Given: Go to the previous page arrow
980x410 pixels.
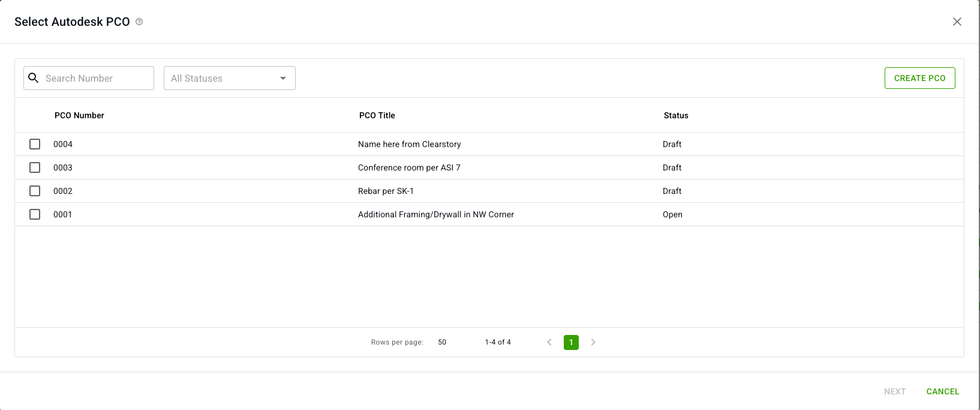Looking at the screenshot, I should [549, 342].
